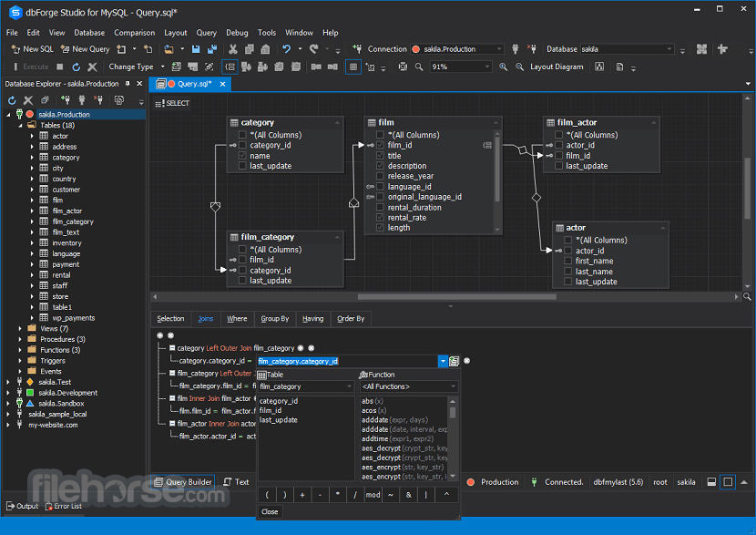Switch to the Order By tab
The height and width of the screenshot is (535, 756).
point(351,319)
